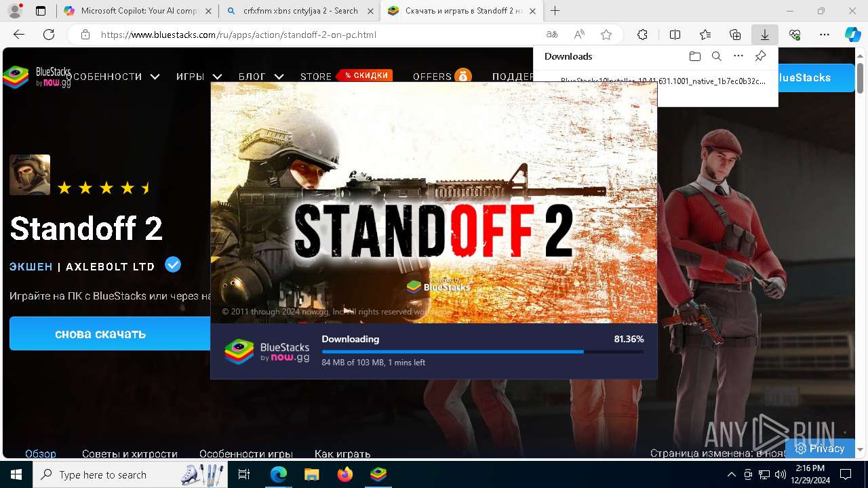The width and height of the screenshot is (868, 488).
Task: Toggle the Downloads toolbar button
Action: (765, 35)
